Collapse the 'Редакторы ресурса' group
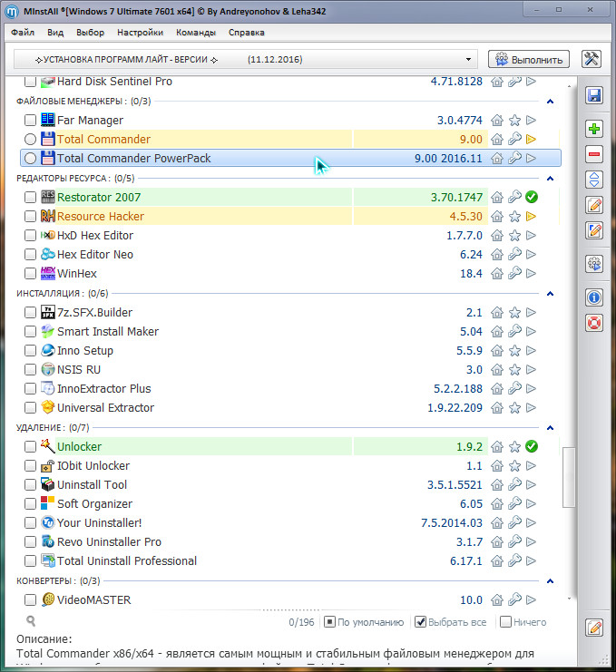 [x=551, y=179]
